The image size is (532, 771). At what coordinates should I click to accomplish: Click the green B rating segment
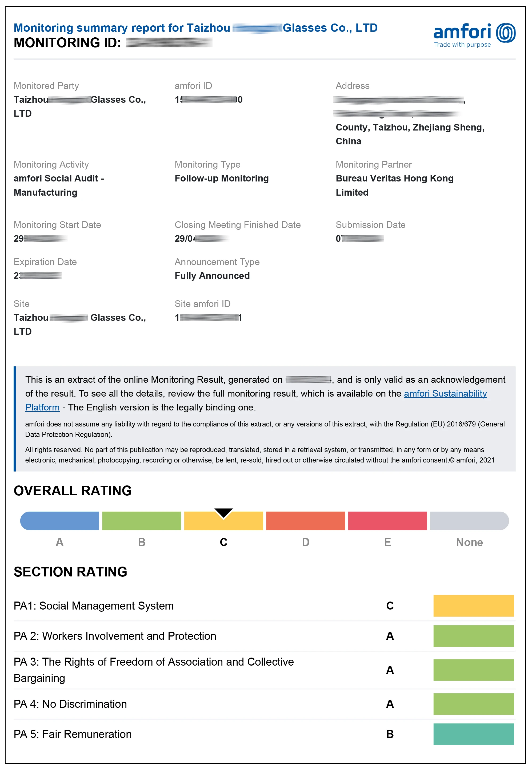tap(141, 521)
